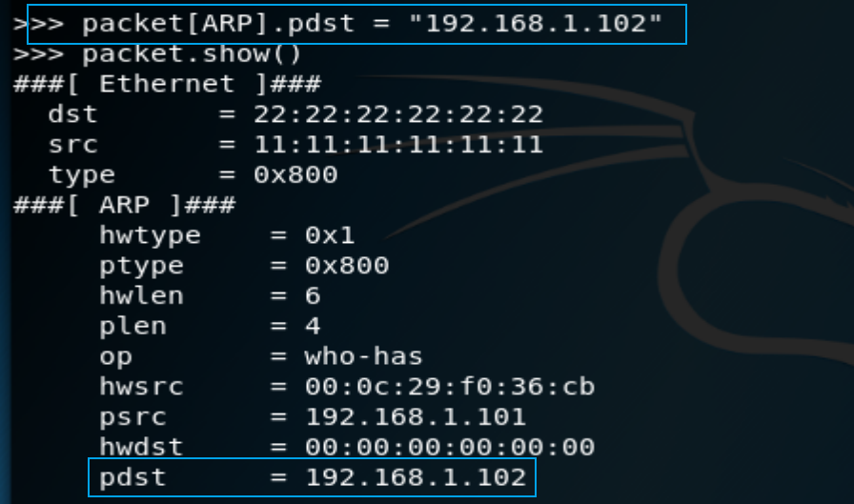The height and width of the screenshot is (504, 854).
Task: Click the ptype value 0x800
Action: click(347, 266)
